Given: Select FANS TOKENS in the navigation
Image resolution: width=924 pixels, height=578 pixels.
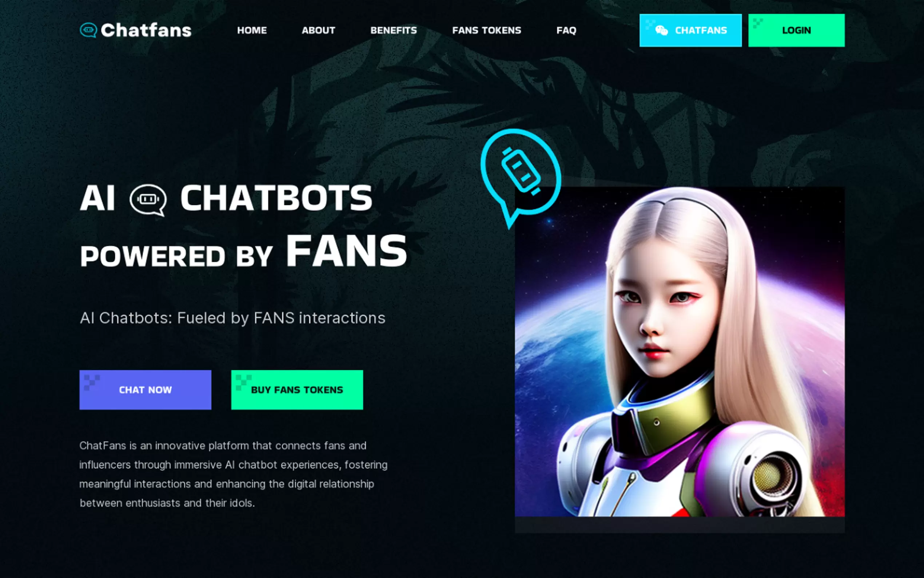Looking at the screenshot, I should click(x=487, y=31).
